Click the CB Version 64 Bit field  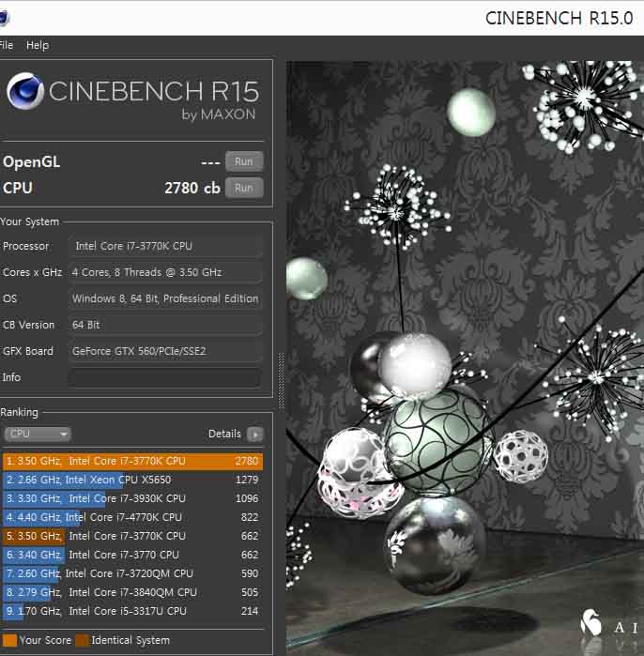165,325
